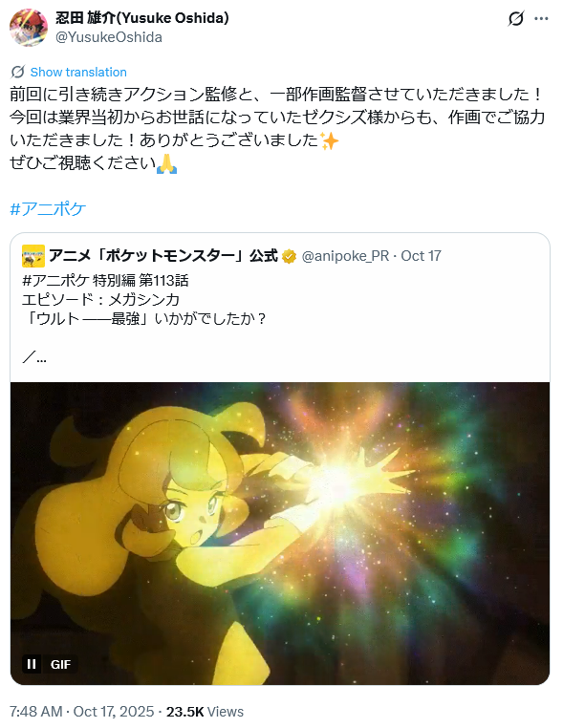Show translation of the Japanese post

[78, 72]
